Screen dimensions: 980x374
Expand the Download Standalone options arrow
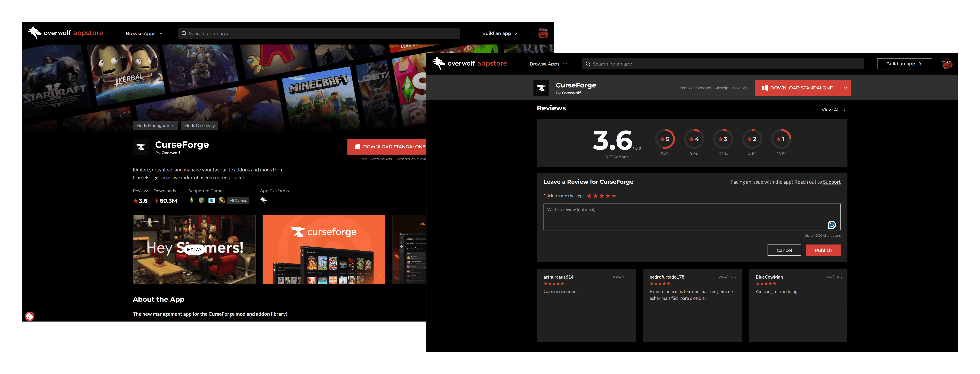[845, 88]
